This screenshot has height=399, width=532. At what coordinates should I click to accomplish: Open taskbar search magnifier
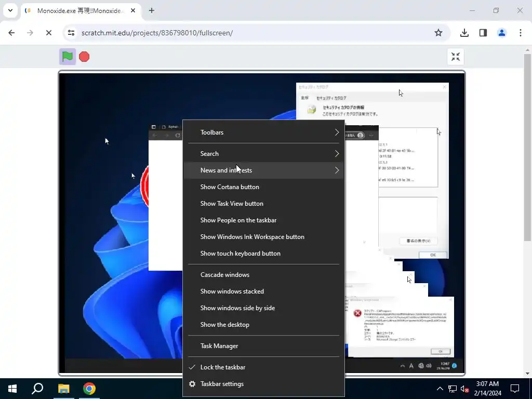tap(37, 389)
